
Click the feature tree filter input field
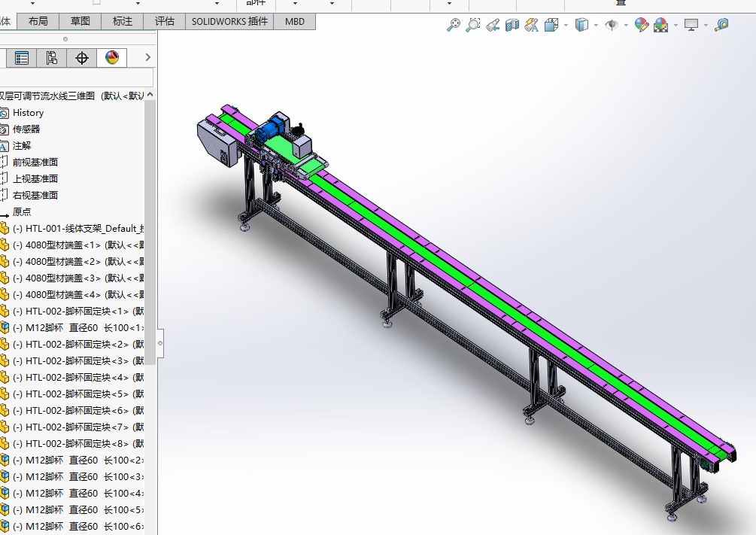pyautogui.click(x=75, y=78)
